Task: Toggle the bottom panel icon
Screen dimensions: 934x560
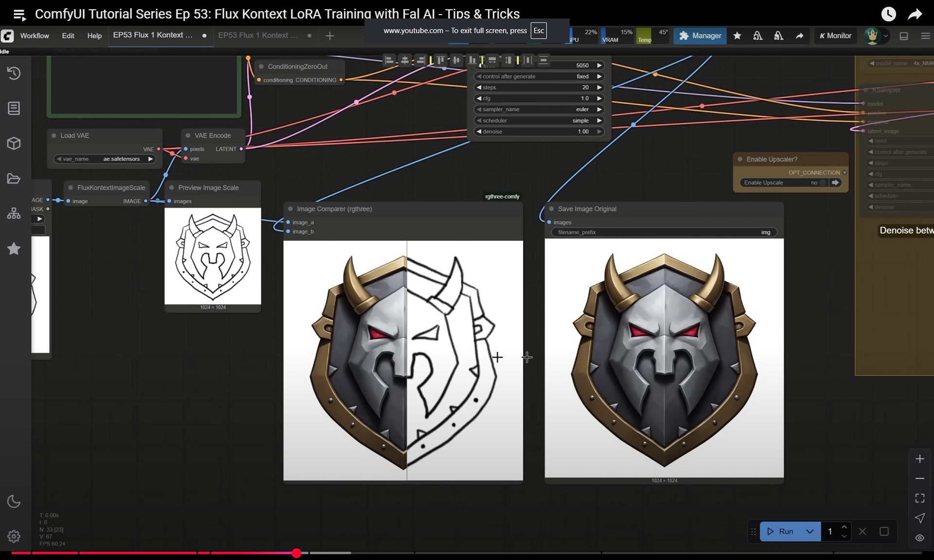Action: [904, 36]
